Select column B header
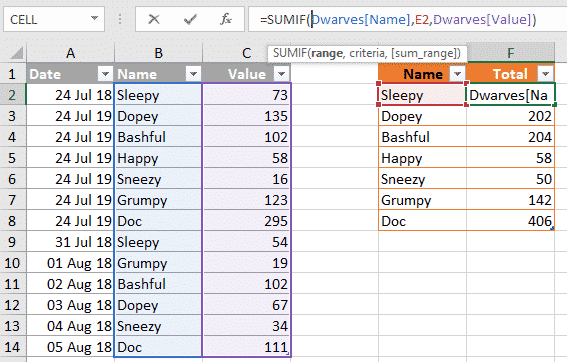567x362 pixels. tap(158, 54)
